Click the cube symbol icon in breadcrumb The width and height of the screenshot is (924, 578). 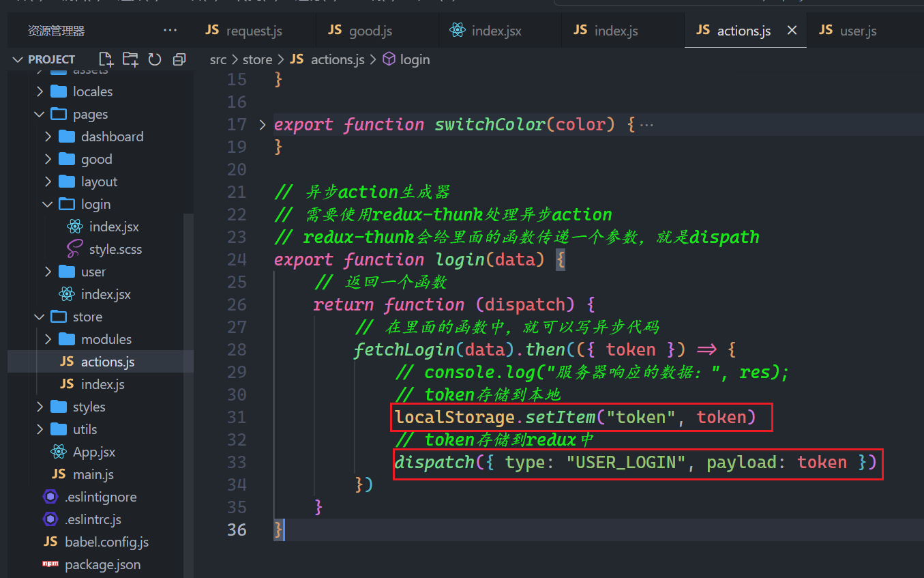(389, 59)
